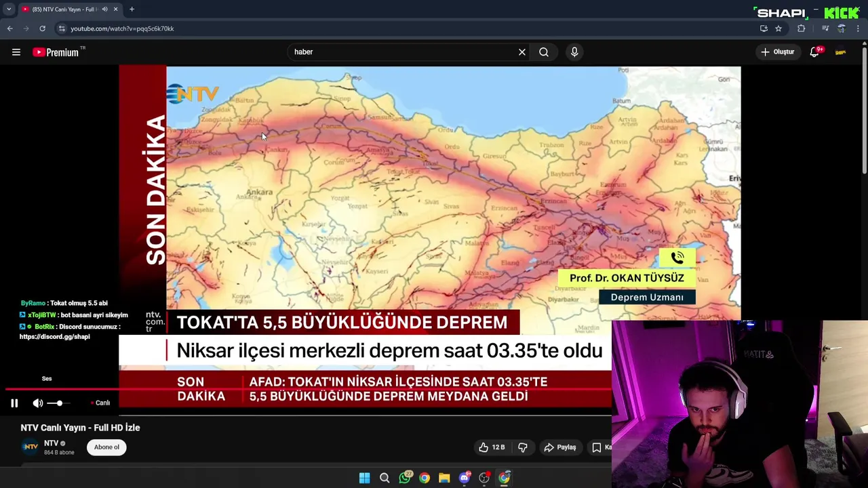Open a new browser tab
The image size is (868, 488).
(x=132, y=9)
